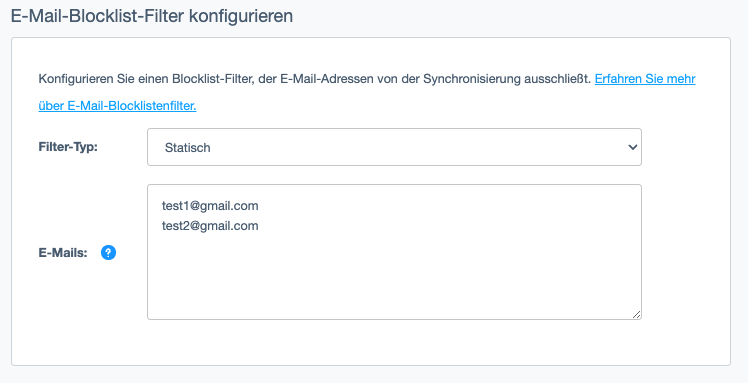This screenshot has width=748, height=383.
Task: Click the chevron arrow of Filter-Typ select
Action: pos(633,147)
